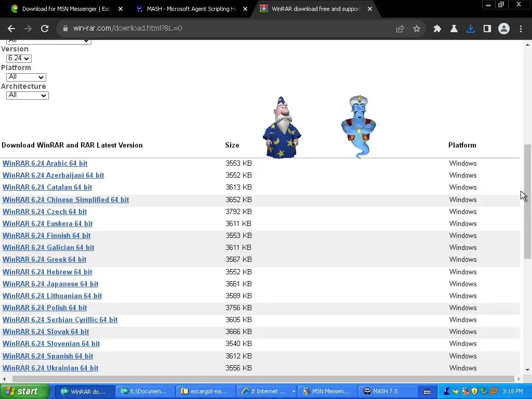Download WinRAR 6.24 Finnish 64 bit
The width and height of the screenshot is (532, 399).
pyautogui.click(x=46, y=235)
